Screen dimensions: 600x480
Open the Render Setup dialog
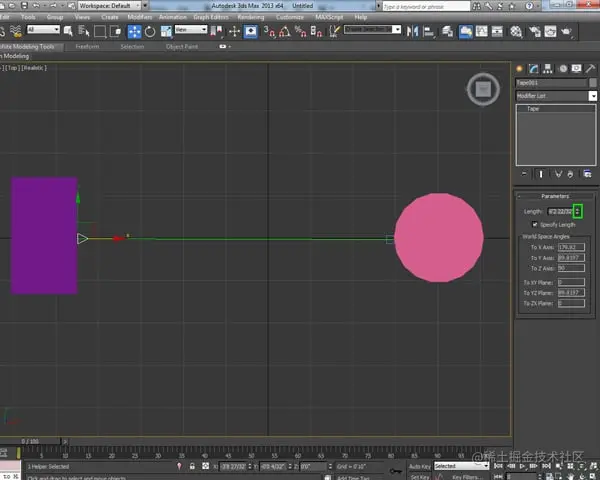pyautogui.click(x=535, y=31)
